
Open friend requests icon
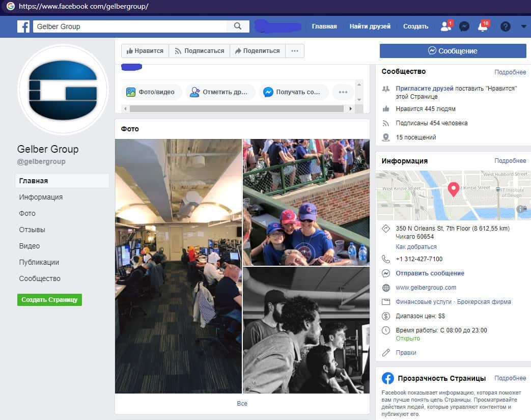(x=445, y=26)
